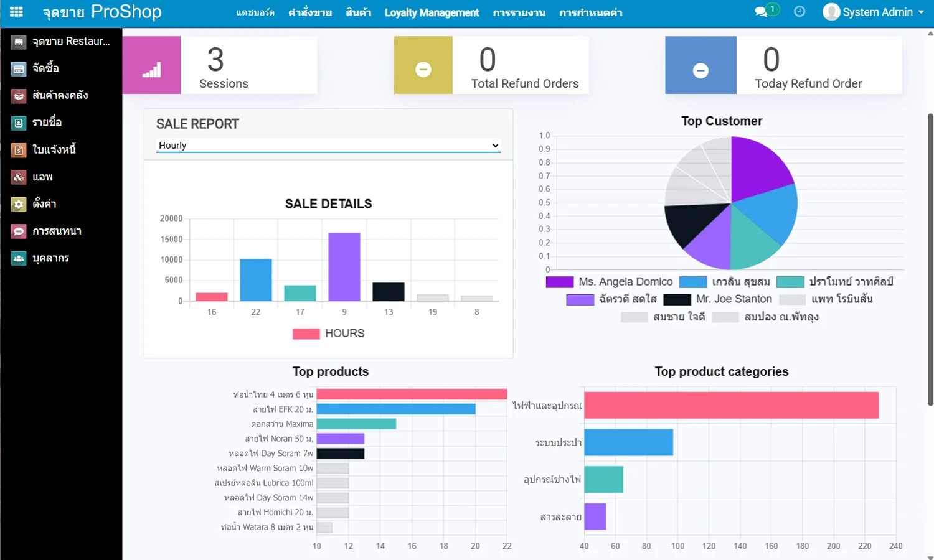
Task: Click the messages bubble icon with notification badge
Action: [761, 11]
